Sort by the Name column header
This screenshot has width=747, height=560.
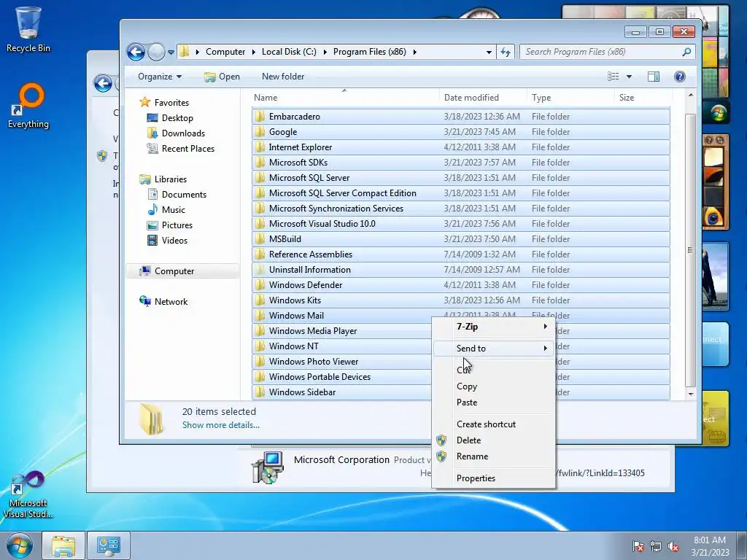coord(345,98)
